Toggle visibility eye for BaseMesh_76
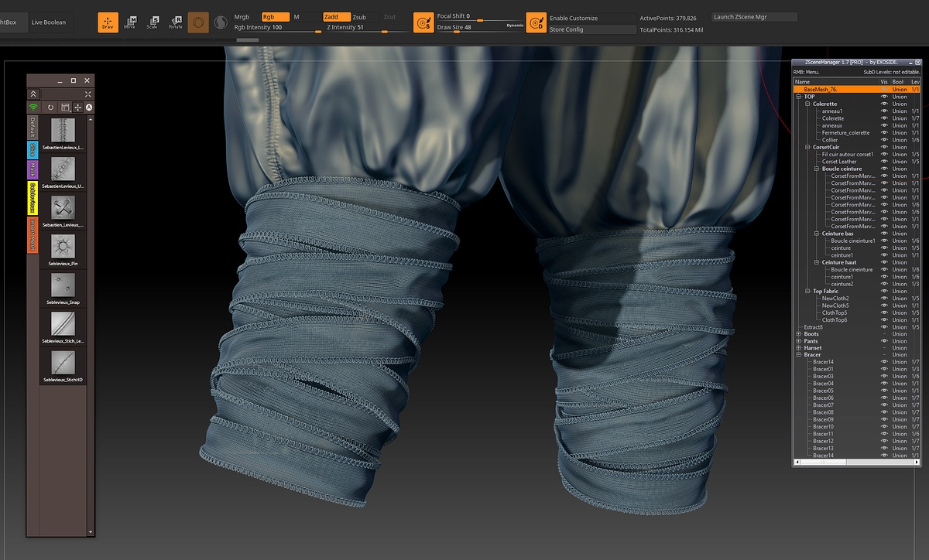929x560 pixels. pyautogui.click(x=884, y=90)
